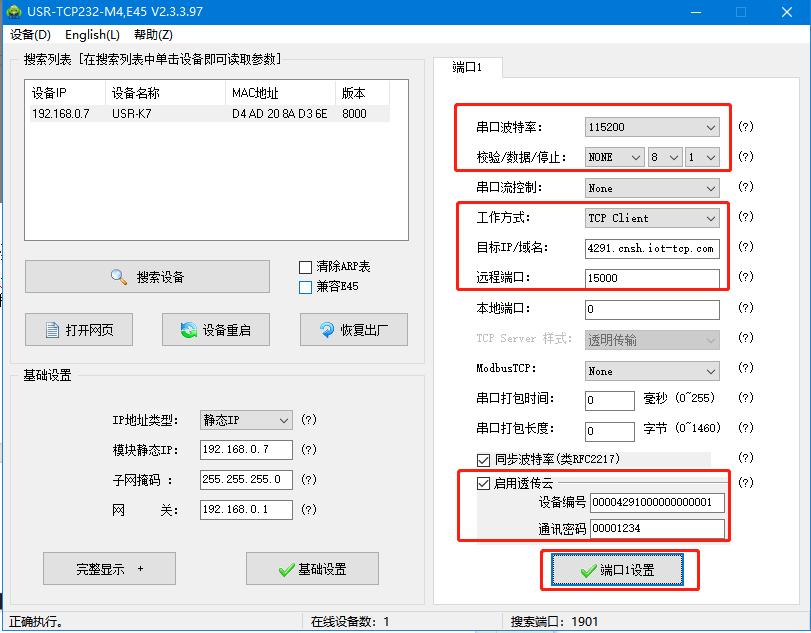This screenshot has height=633, width=811.
Task: Click help (?) next to 串口波特率
Action: pos(745,127)
